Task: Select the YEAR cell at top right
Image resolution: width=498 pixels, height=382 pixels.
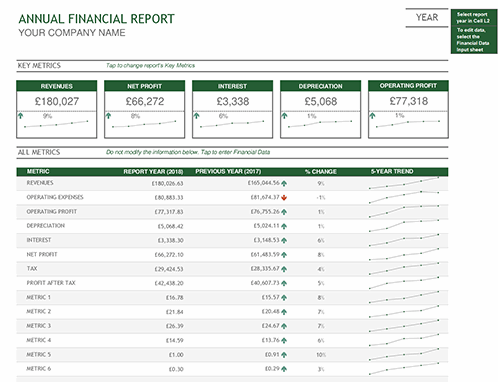Action: click(x=427, y=18)
